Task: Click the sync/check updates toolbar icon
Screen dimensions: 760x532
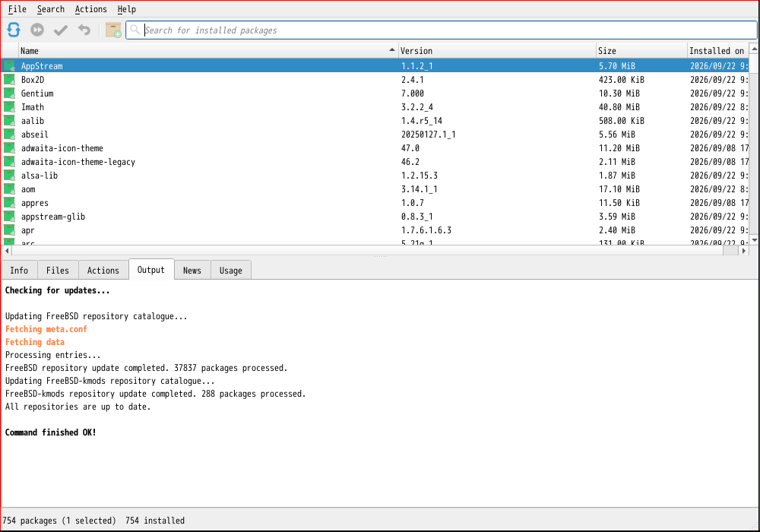Action: (14, 30)
